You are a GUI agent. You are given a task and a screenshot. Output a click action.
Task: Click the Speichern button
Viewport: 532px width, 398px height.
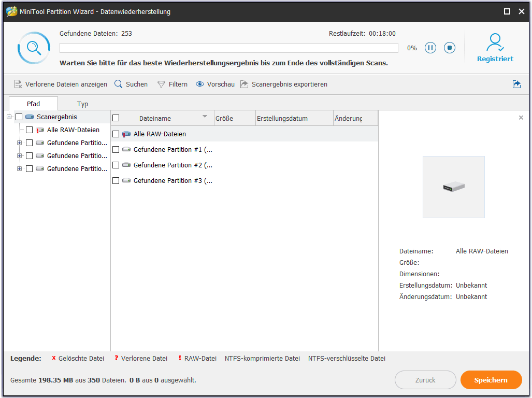(491, 380)
